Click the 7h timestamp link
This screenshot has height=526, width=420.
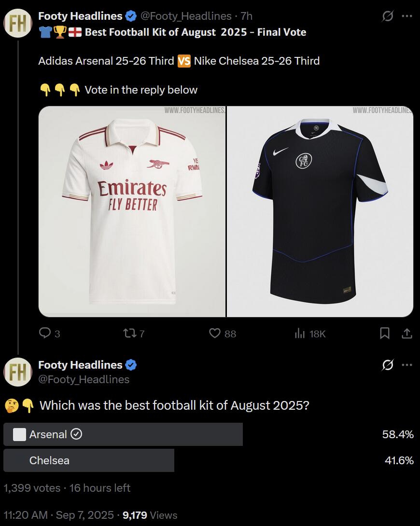[x=246, y=16]
